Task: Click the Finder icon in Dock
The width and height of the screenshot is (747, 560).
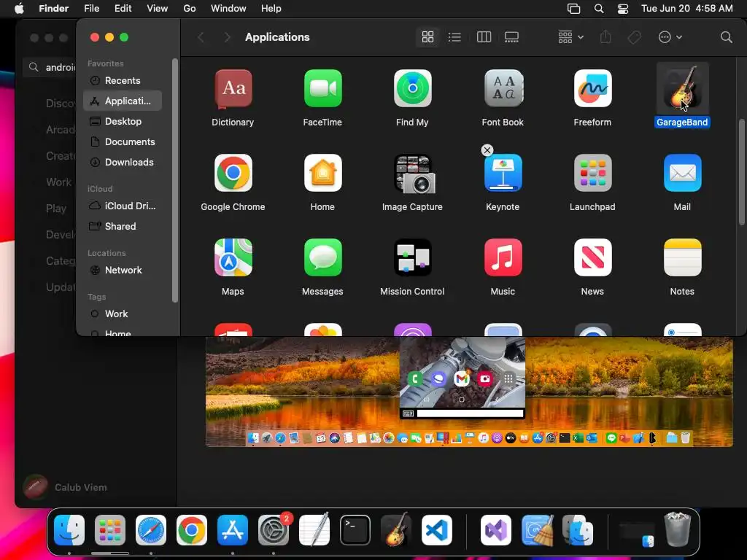Action: click(x=69, y=530)
